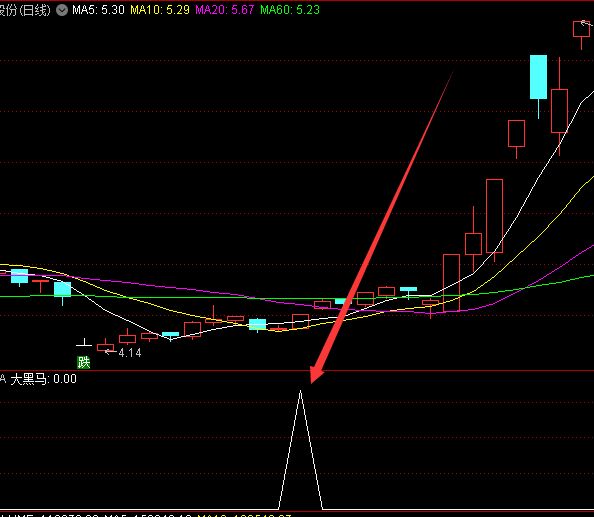Open the dropdown arrow beside 日线 title
The image size is (594, 517).
pos(62,10)
